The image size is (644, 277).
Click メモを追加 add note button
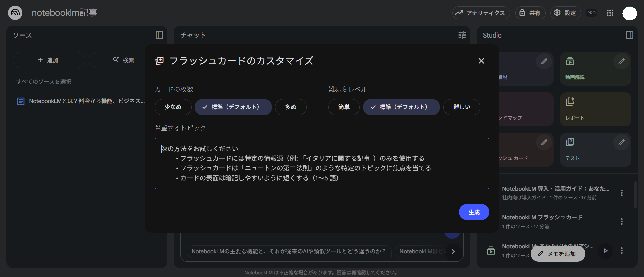point(558,254)
